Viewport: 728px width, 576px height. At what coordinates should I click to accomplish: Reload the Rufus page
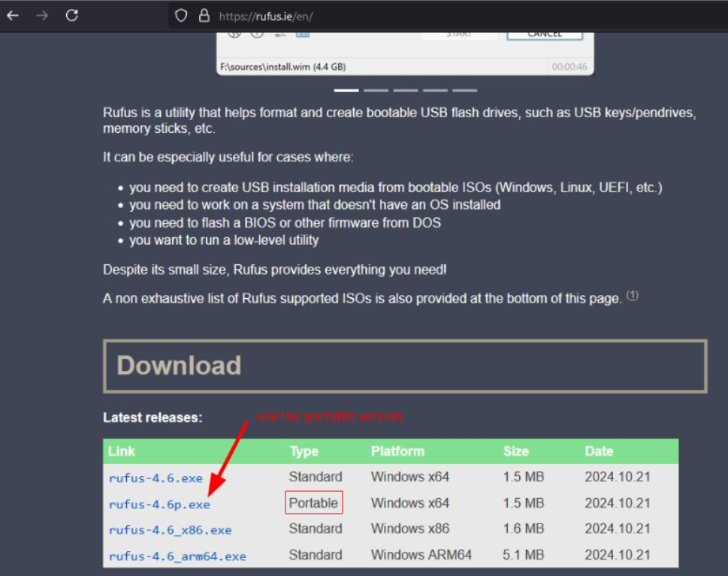coord(72,15)
